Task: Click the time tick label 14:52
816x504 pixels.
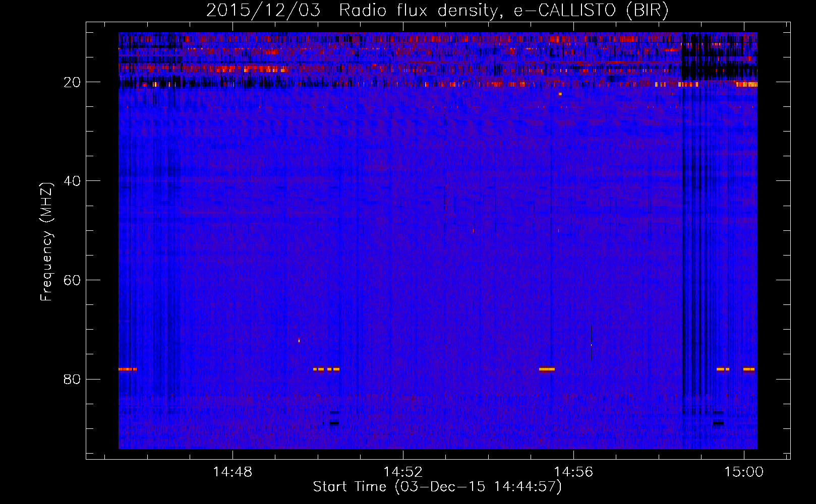Action: (x=403, y=472)
